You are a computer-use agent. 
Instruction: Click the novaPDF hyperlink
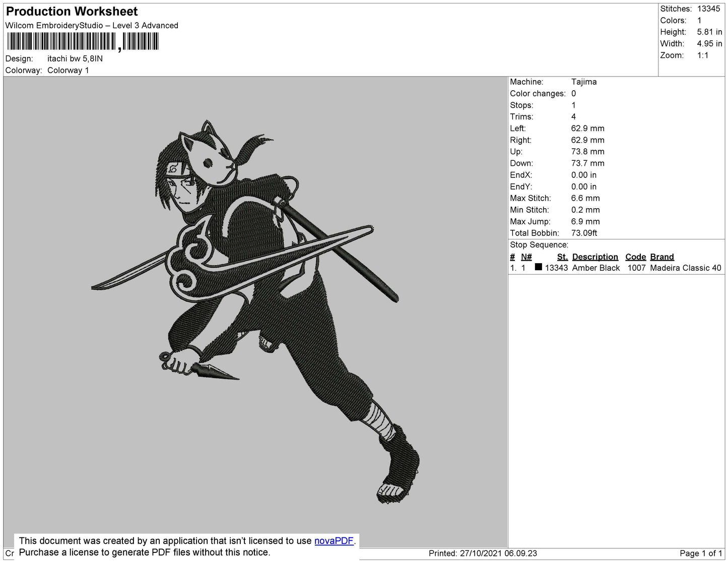point(334,541)
